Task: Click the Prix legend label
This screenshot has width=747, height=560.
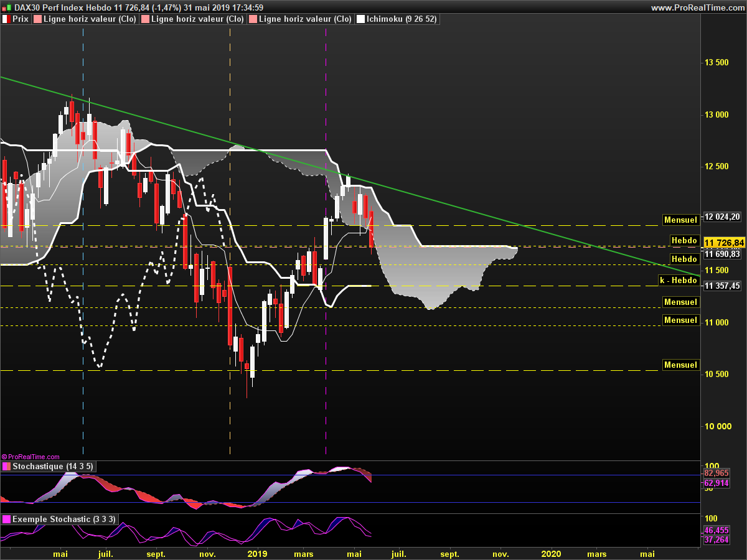Action: tap(21, 19)
